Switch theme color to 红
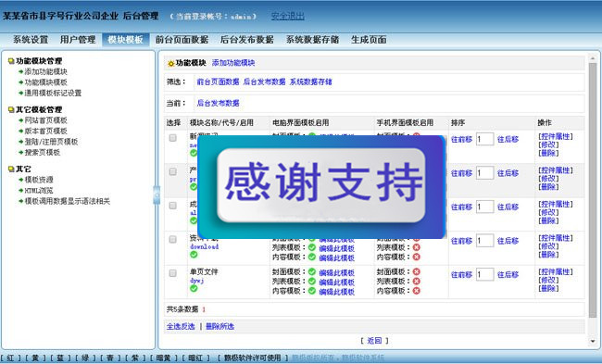The height and width of the screenshot is (364, 602). pos(10,358)
